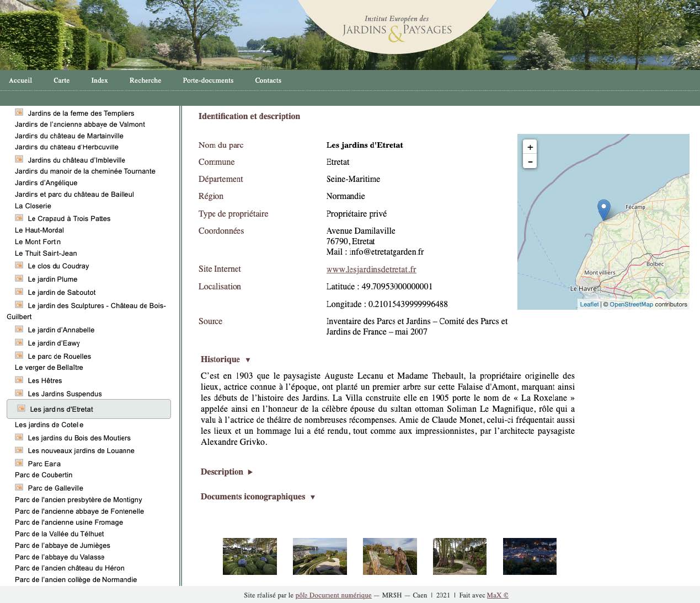Click the map zoom out minus button
The height and width of the screenshot is (603, 700).
coord(530,161)
